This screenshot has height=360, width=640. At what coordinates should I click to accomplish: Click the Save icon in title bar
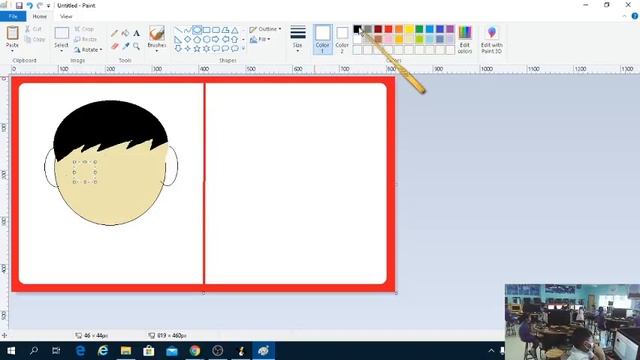(19, 6)
